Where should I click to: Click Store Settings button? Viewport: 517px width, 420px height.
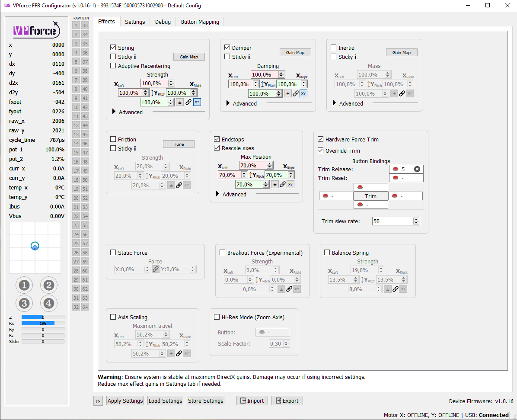(206, 401)
